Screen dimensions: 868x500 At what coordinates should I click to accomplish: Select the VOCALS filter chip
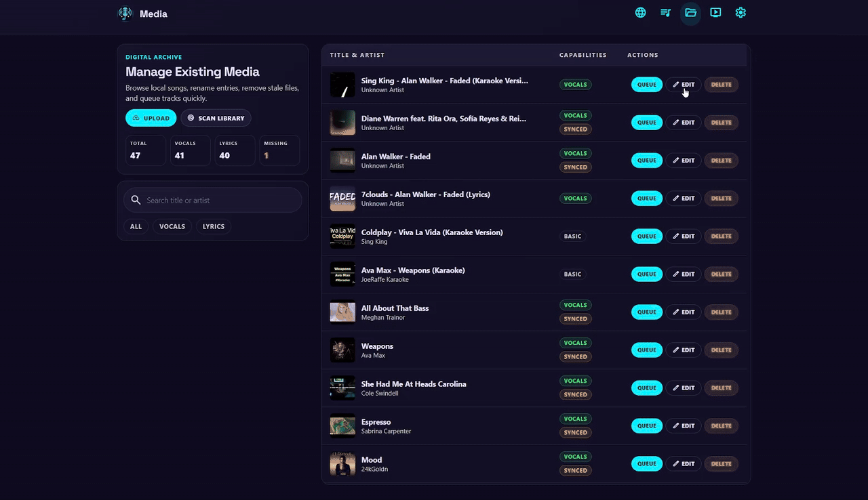pyautogui.click(x=172, y=226)
